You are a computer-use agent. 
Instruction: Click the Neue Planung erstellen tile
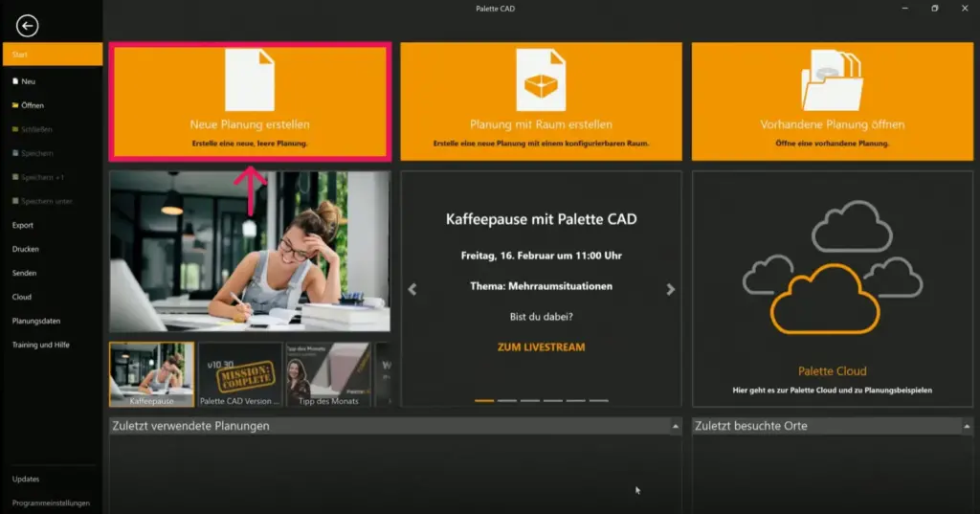250,101
